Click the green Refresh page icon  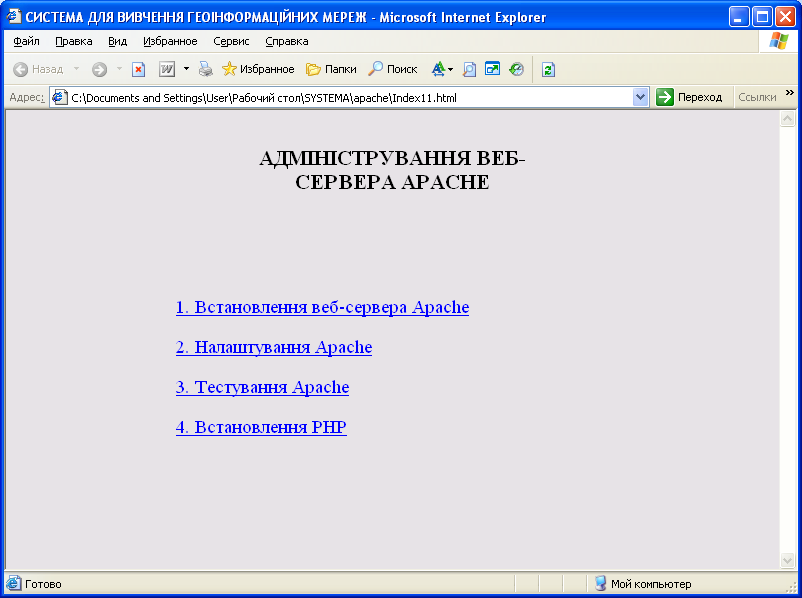coord(548,69)
